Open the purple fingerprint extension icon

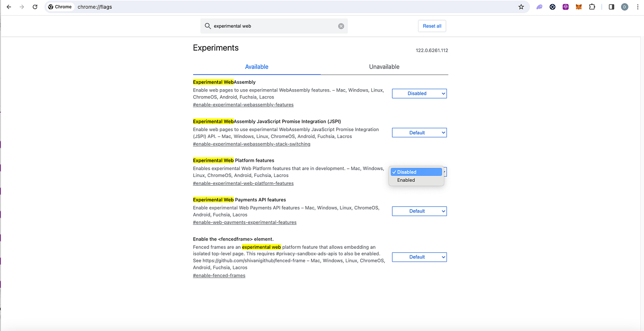point(566,7)
